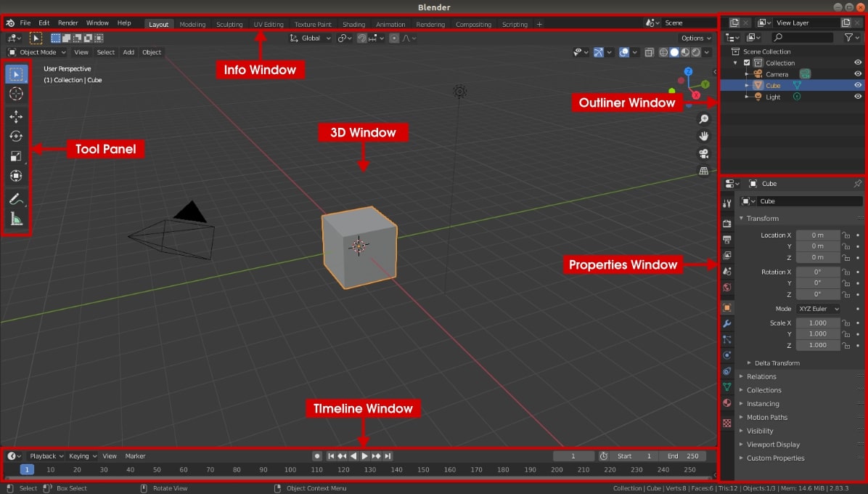Switch to the Modeling workspace tab
Viewport: 868px width, 494px height.
192,25
